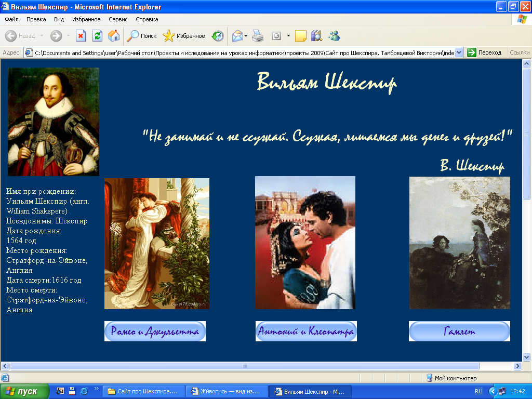Switch to Живопись taskbar window button
Viewport: 532px width, 399px height.
(x=227, y=391)
